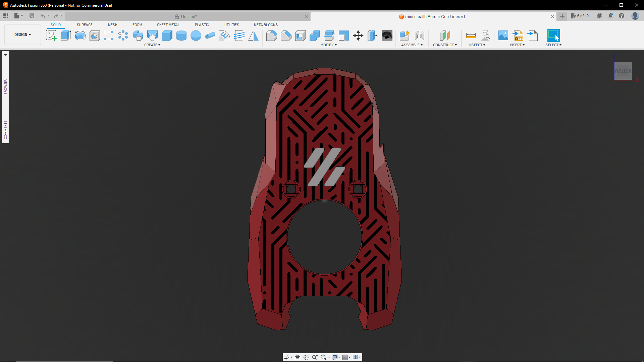
Task: Undo the last action
Action: 43,15
